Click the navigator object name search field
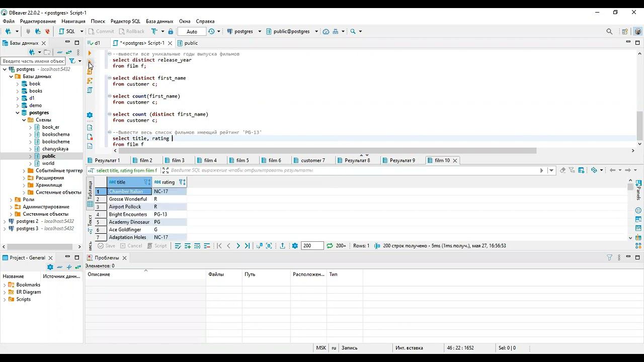 click(x=34, y=61)
